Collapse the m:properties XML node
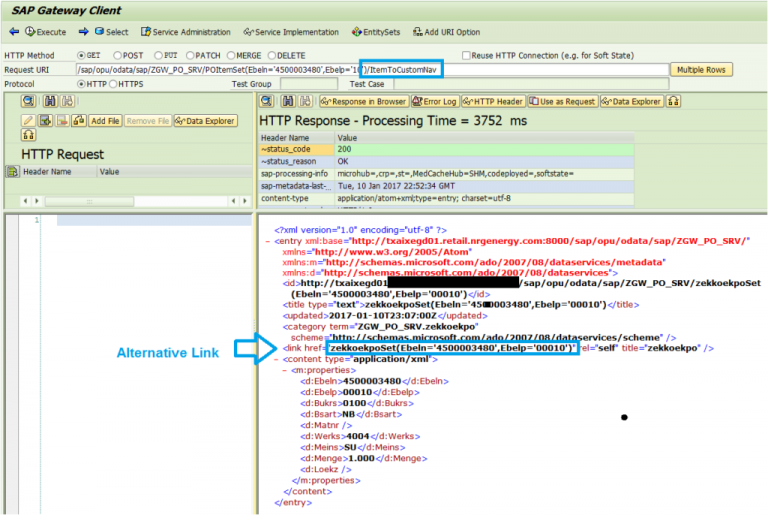The width and height of the screenshot is (768, 515). pyautogui.click(x=285, y=370)
